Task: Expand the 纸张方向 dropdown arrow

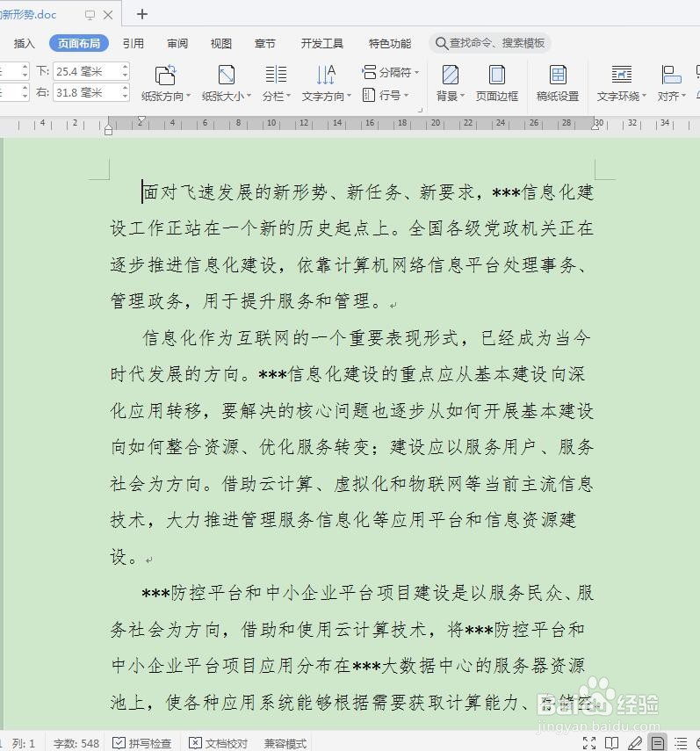Action: tap(188, 96)
